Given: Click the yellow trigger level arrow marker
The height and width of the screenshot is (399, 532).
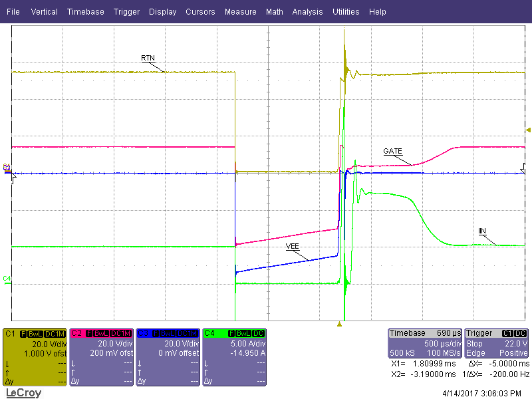Looking at the screenshot, I should click(x=528, y=130).
